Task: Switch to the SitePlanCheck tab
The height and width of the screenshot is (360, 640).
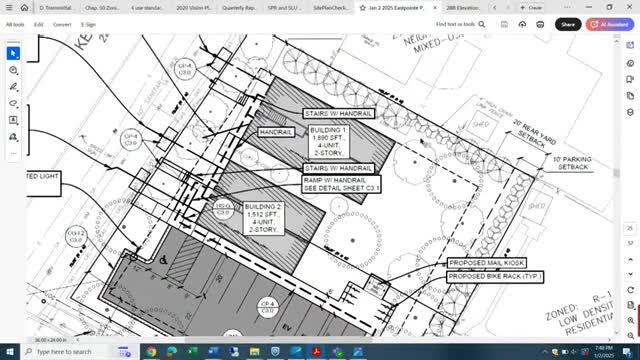Action: (331, 8)
